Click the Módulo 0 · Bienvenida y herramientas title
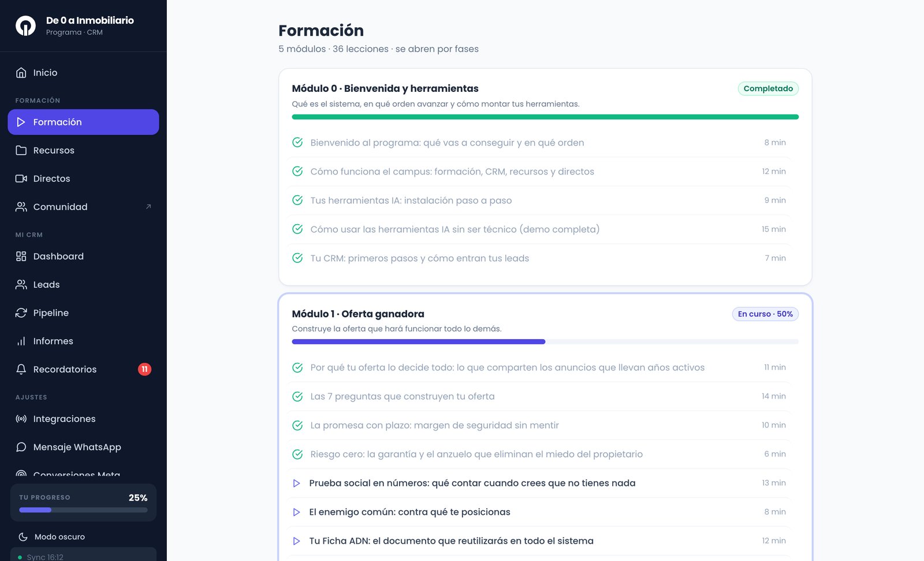 385,88
